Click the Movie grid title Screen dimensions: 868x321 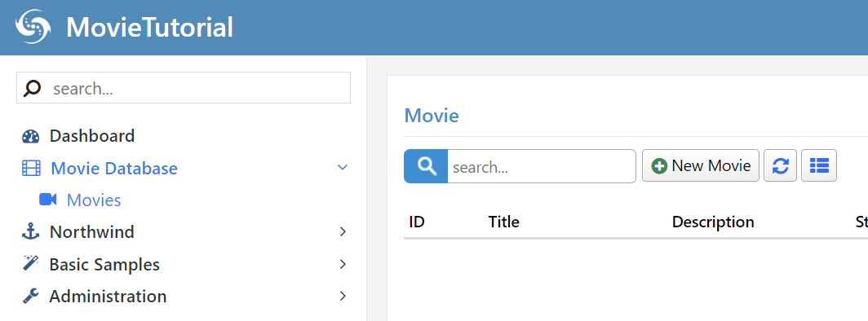point(432,116)
